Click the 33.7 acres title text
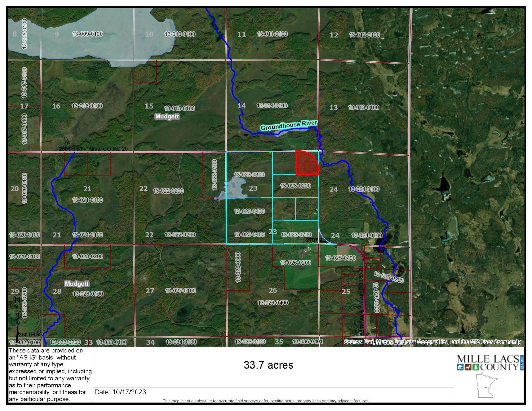 point(268,365)
